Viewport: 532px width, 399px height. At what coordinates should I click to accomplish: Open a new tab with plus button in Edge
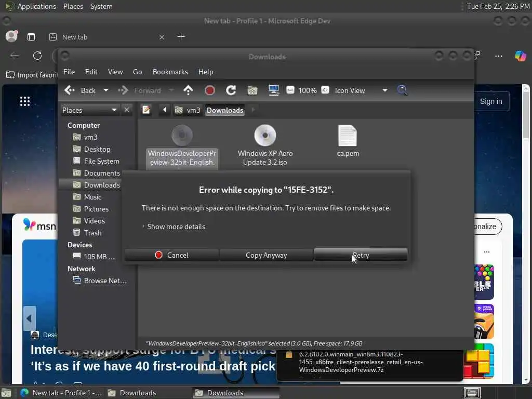coord(181,37)
